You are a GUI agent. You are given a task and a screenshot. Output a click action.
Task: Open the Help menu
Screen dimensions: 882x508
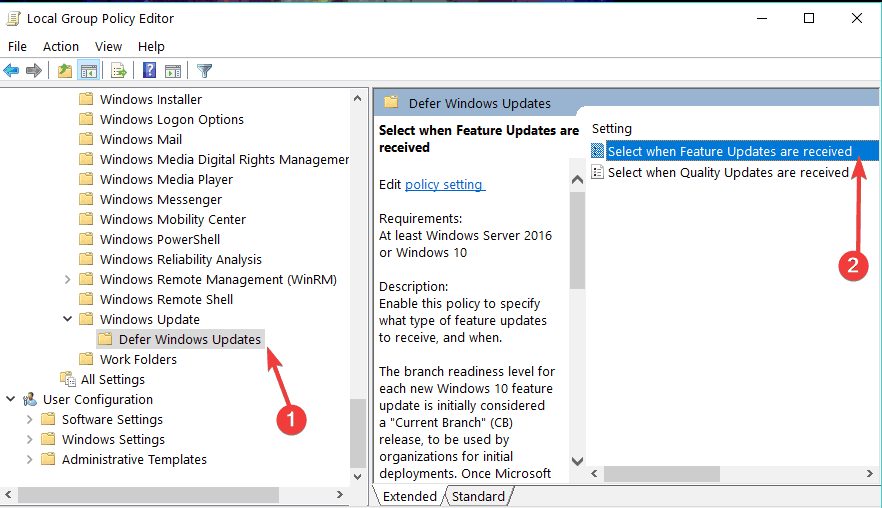[151, 47]
